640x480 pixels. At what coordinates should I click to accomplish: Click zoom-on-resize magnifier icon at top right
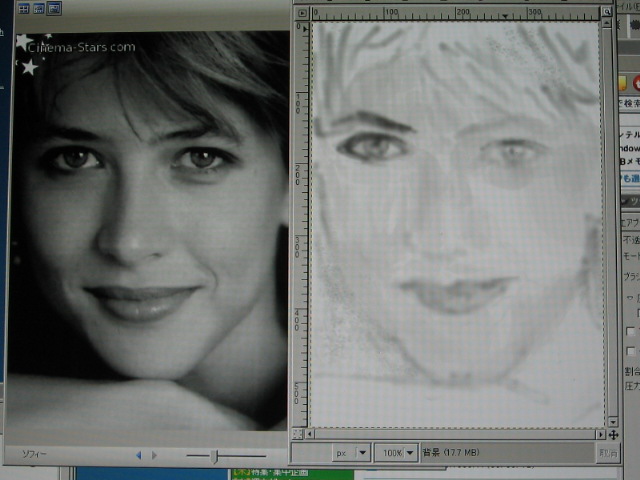coord(607,12)
